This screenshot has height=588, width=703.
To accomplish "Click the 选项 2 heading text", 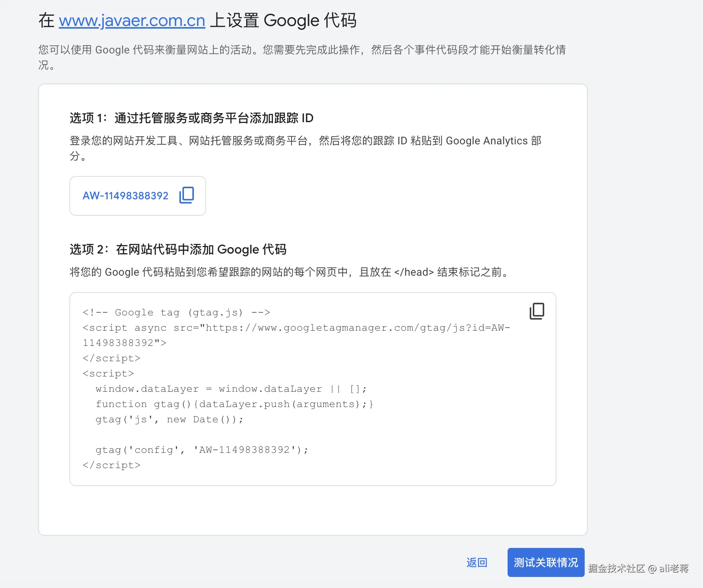I will pyautogui.click(x=178, y=249).
